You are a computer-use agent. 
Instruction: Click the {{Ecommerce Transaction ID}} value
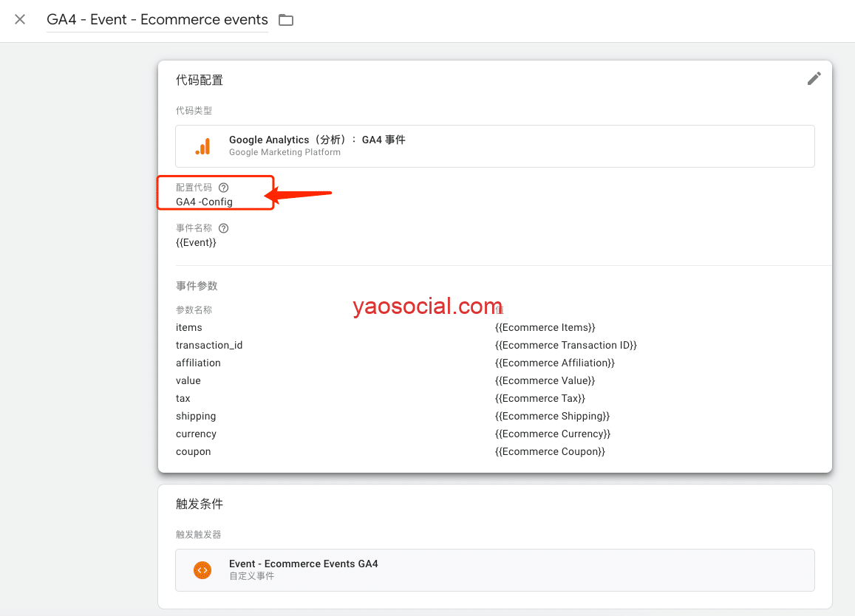tap(565, 345)
